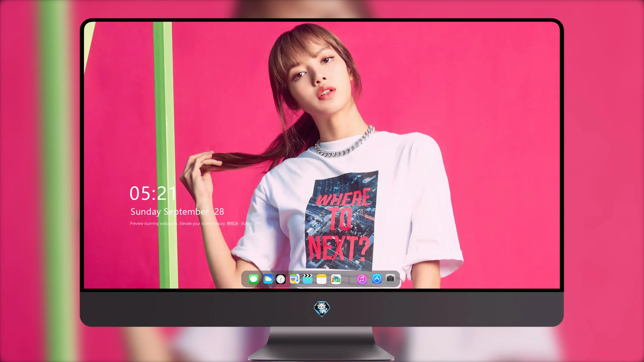This screenshot has height=362, width=644.
Task: Open the blue App Store icon
Action: [x=377, y=279]
